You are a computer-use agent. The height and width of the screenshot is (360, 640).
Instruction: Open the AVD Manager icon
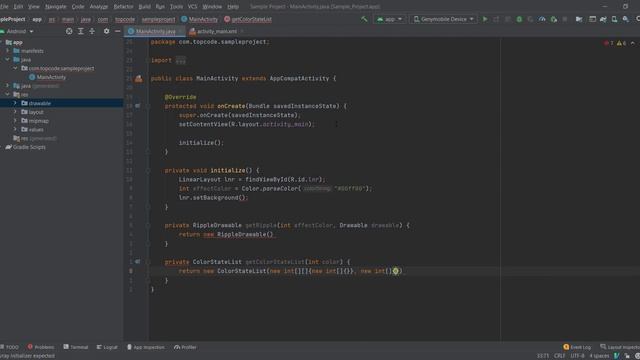click(x=614, y=19)
